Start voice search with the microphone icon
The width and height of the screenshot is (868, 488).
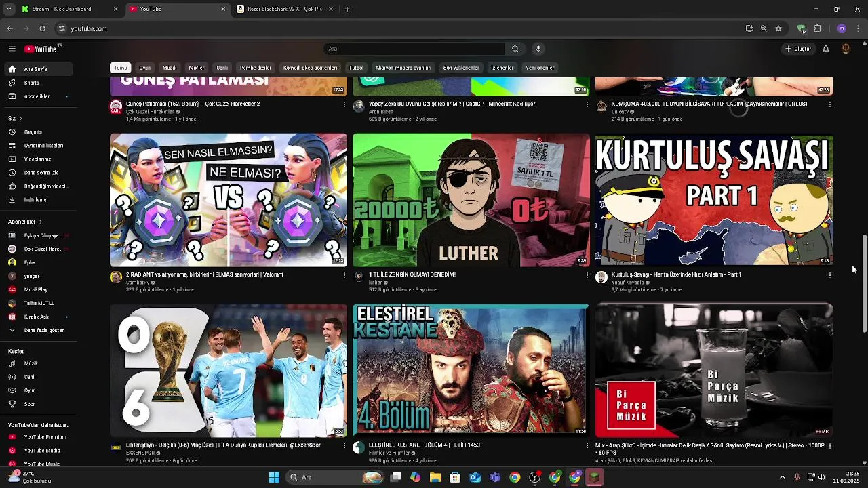(538, 49)
